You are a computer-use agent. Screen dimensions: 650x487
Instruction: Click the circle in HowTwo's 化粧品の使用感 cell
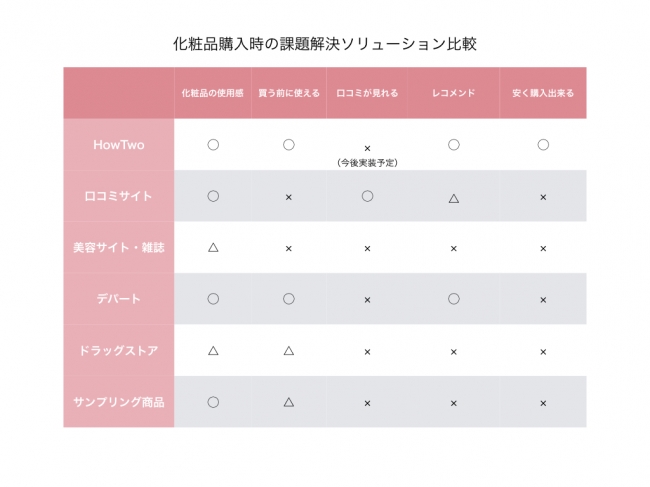(x=213, y=145)
